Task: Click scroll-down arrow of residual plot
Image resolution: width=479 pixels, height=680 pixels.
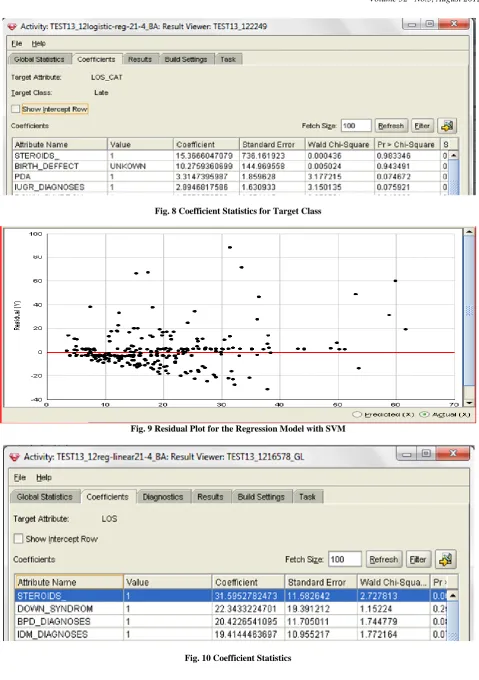Action: coord(469,403)
